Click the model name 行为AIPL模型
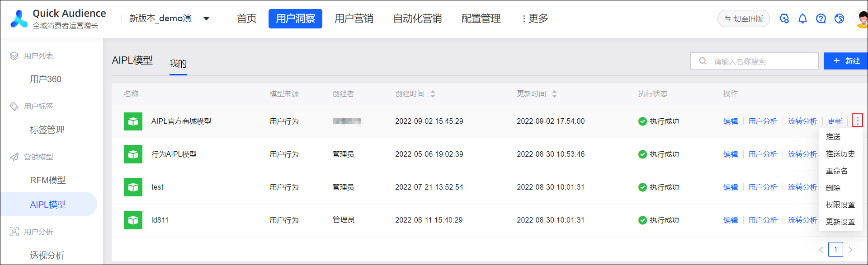The width and height of the screenshot is (868, 265). (x=174, y=154)
